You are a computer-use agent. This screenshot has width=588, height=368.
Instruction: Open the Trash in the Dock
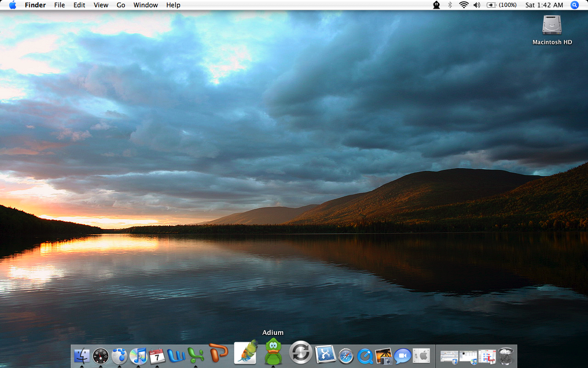coord(506,356)
